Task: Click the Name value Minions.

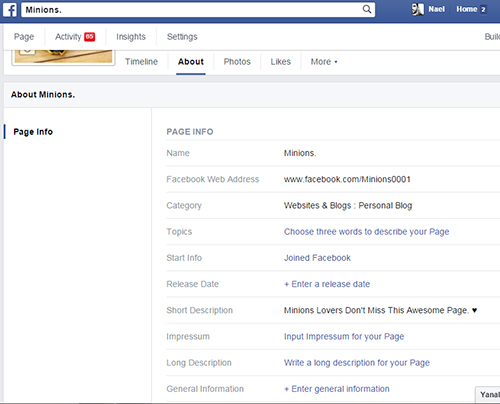Action: point(300,153)
